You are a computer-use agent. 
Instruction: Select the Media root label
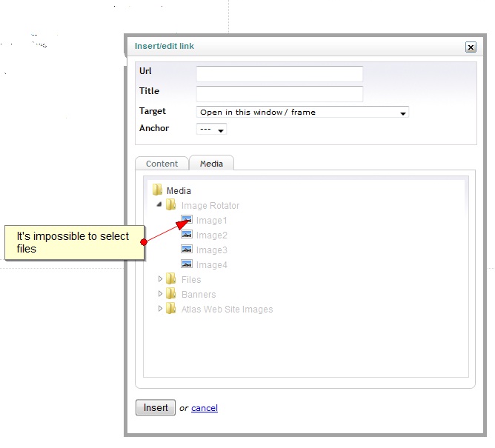[x=179, y=191]
